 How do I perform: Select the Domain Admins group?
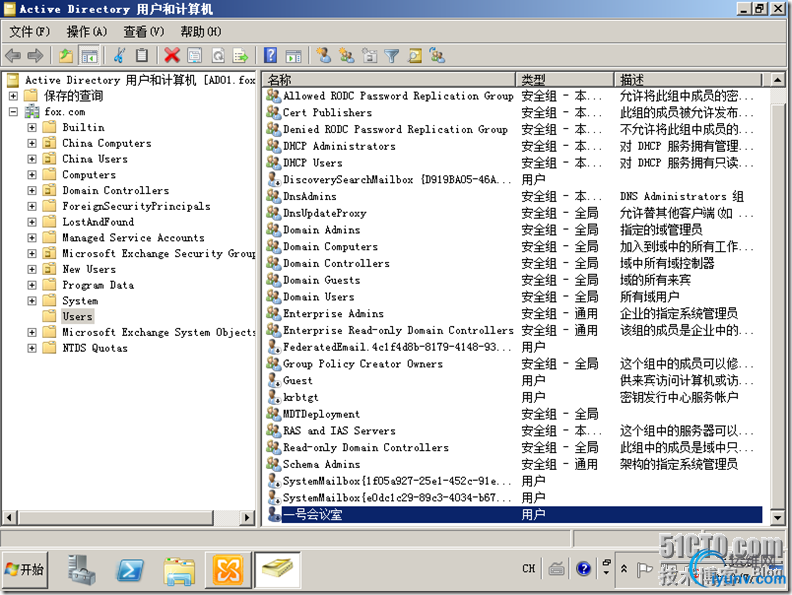click(x=322, y=230)
